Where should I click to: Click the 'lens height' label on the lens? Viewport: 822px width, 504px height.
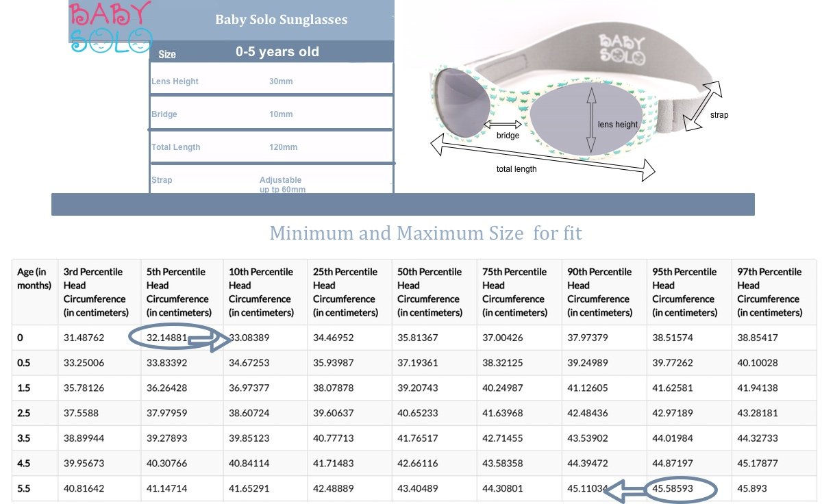(618, 125)
